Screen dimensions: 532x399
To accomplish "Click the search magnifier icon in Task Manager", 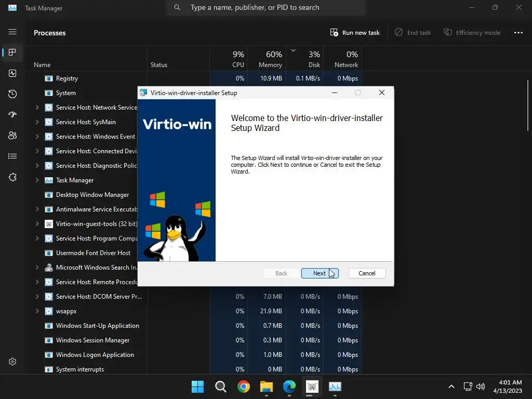I will click(177, 7).
